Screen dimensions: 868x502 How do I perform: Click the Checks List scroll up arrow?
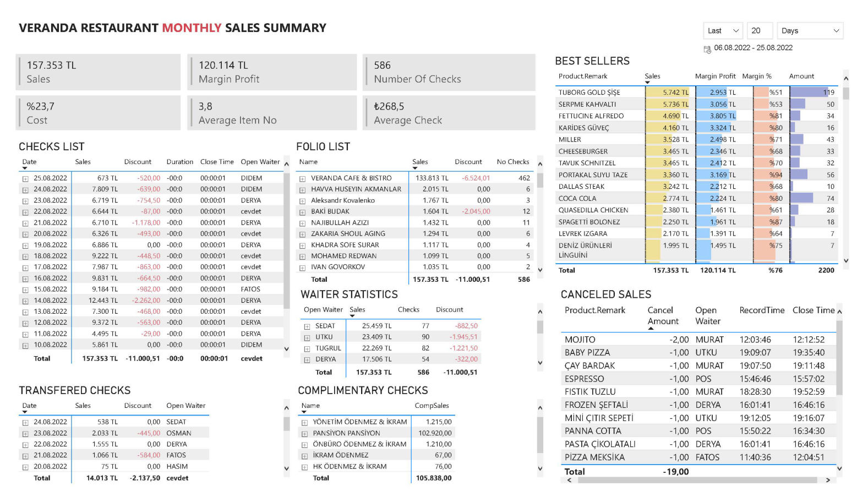(x=286, y=164)
